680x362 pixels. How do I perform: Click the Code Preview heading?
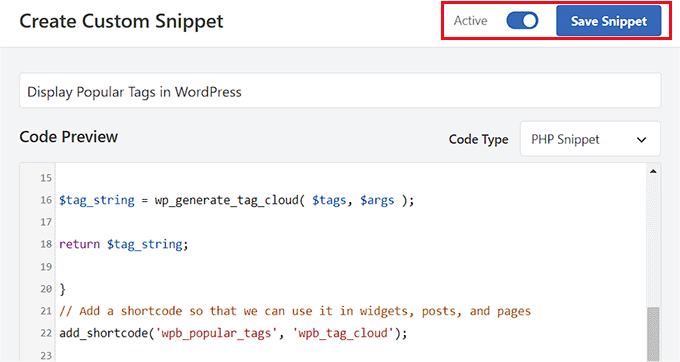(x=69, y=137)
